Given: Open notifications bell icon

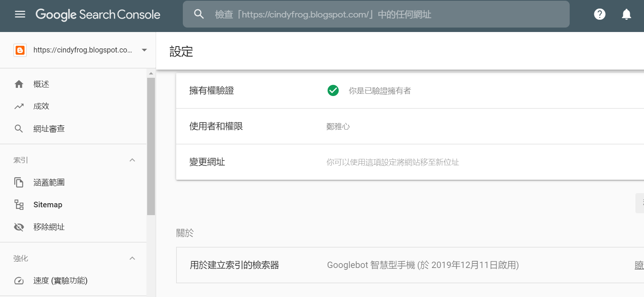Looking at the screenshot, I should point(626,14).
